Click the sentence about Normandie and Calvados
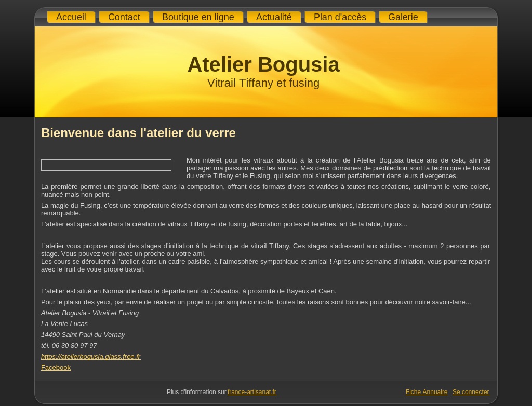532x406 pixels. pyautogui.click(x=189, y=291)
